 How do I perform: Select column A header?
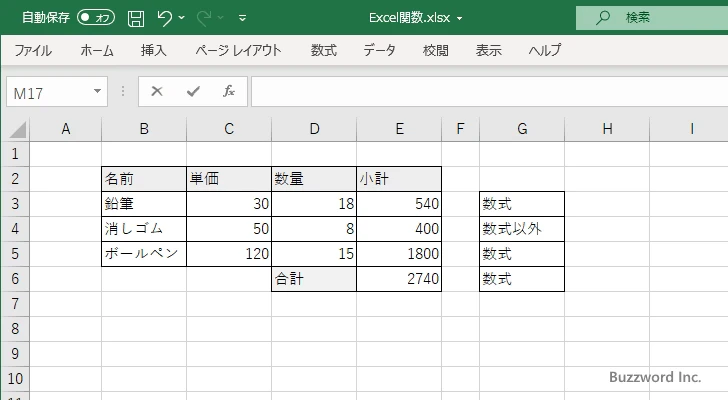[x=65, y=129]
